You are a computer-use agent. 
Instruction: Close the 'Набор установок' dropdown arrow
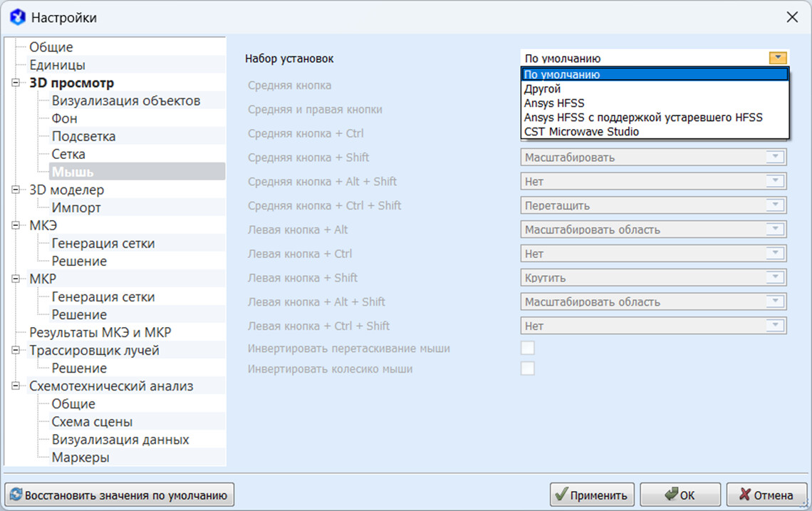(x=778, y=58)
